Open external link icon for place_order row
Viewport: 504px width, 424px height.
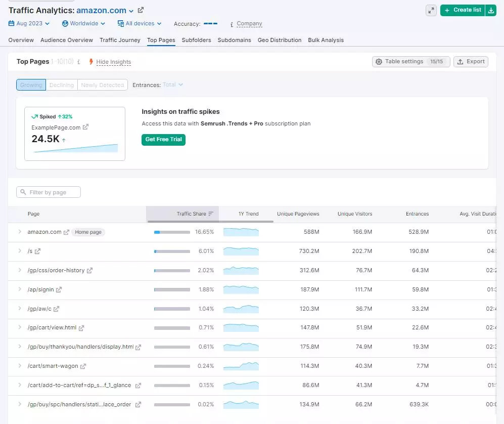138,404
